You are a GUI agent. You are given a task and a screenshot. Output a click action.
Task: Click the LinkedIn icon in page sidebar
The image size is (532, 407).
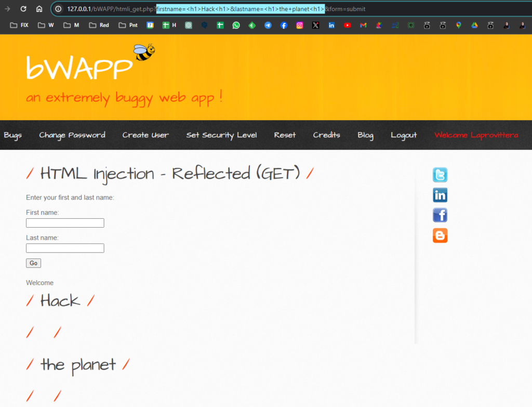point(440,195)
